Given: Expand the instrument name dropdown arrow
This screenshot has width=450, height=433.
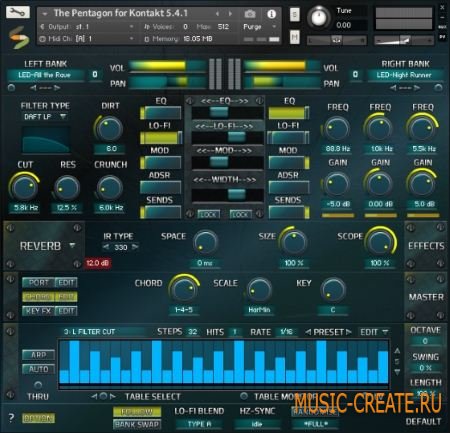Looking at the screenshot, I should tap(45, 14).
